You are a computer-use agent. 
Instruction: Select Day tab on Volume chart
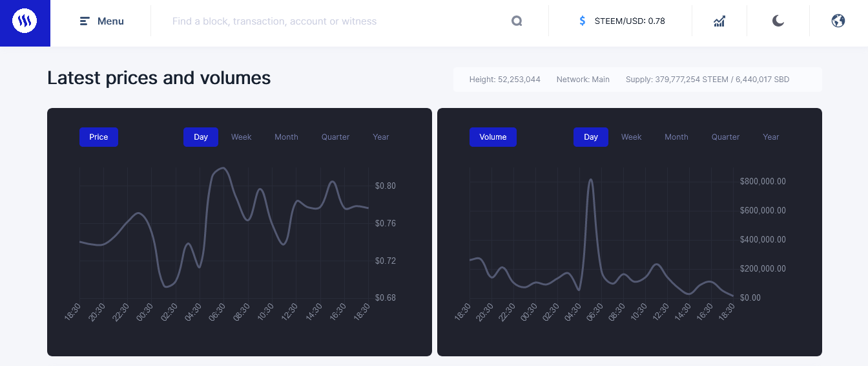(x=591, y=137)
